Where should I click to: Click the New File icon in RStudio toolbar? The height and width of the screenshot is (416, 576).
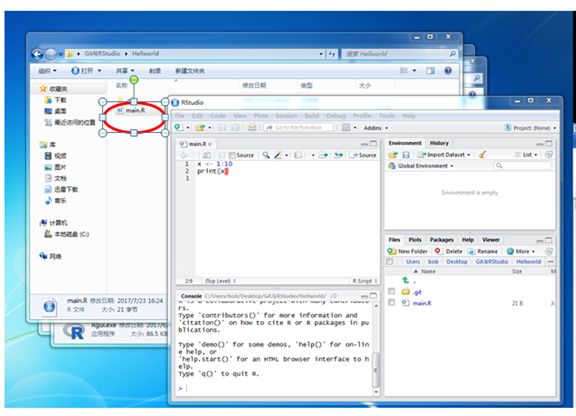[179, 127]
